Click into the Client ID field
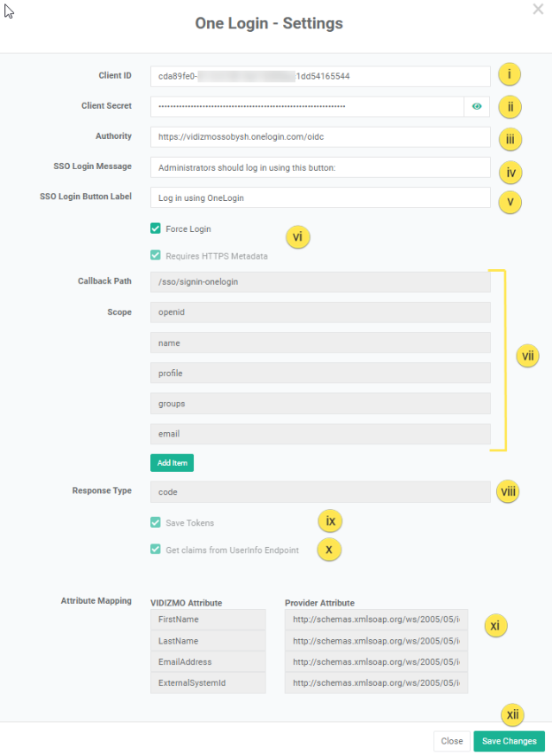This screenshot has height=756, width=552. [319, 76]
